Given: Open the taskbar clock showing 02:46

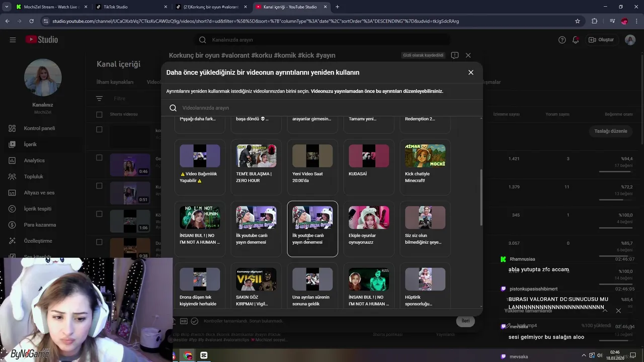Looking at the screenshot, I should (x=615, y=355).
